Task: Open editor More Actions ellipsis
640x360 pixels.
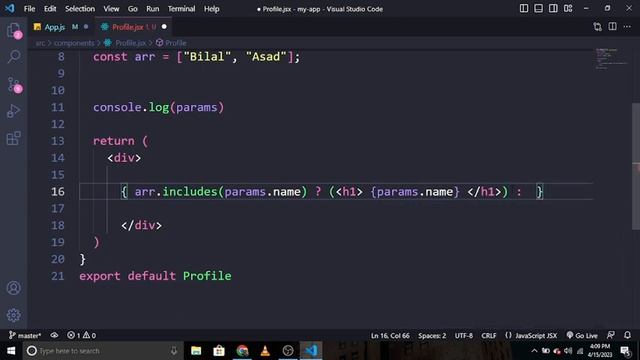Action: tap(627, 27)
